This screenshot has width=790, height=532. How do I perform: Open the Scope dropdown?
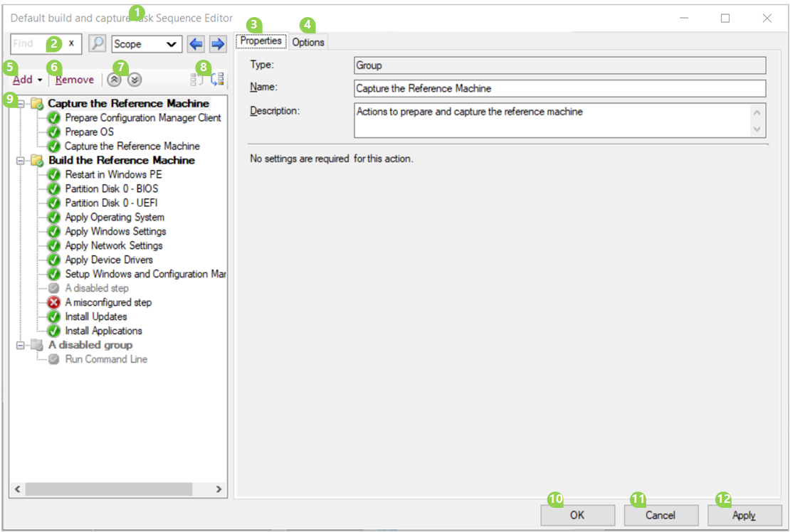tap(146, 43)
